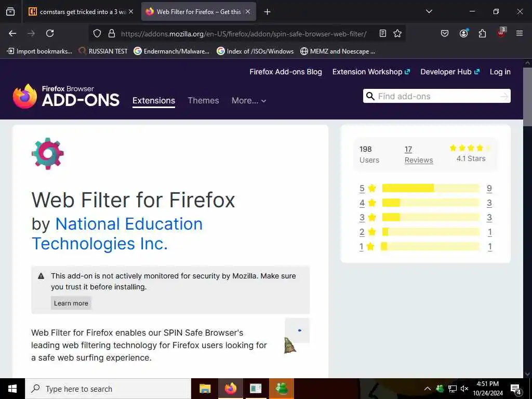Viewport: 532px width, 399px height.
Task: Open the Developer Hub link
Action: (450, 72)
